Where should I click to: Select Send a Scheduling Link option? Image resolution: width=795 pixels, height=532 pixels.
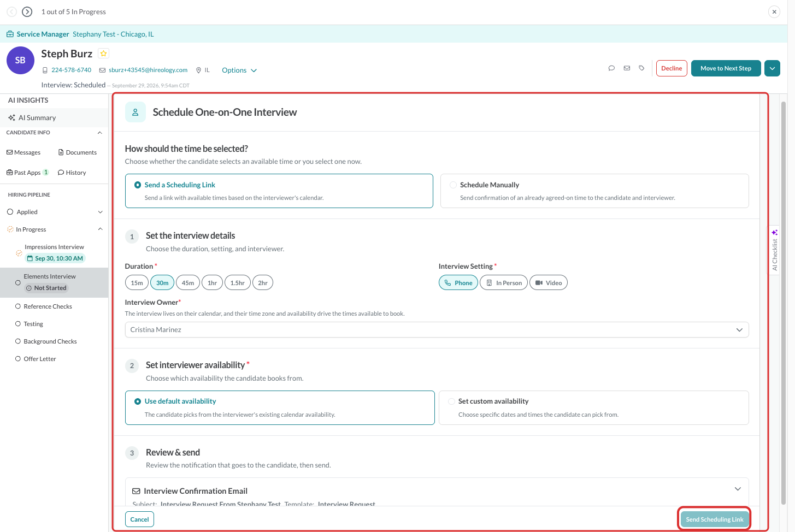click(279, 191)
